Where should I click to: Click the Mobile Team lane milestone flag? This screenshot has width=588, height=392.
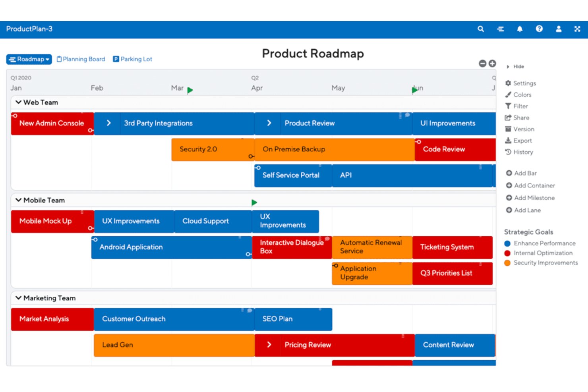tap(254, 203)
